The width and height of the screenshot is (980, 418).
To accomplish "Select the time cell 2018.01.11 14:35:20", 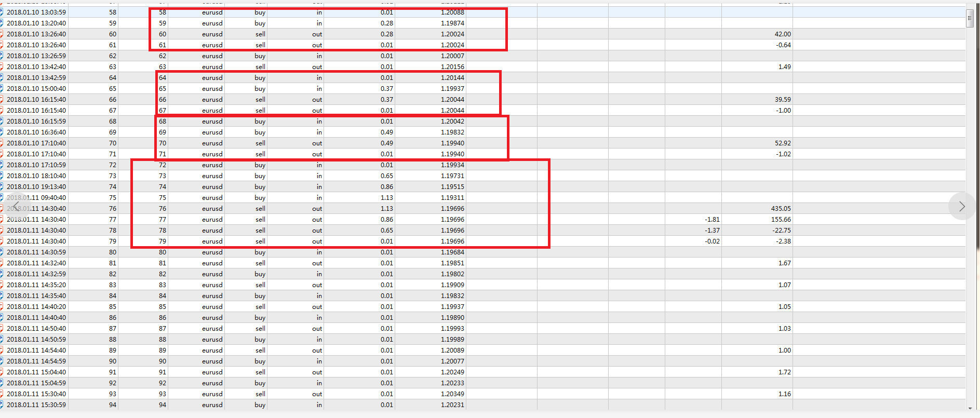I will (x=36, y=285).
